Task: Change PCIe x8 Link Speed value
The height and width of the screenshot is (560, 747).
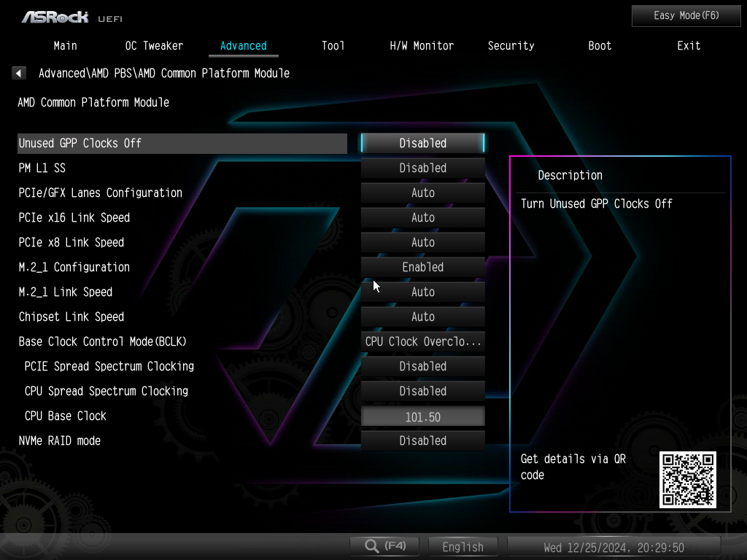Action: pos(422,242)
